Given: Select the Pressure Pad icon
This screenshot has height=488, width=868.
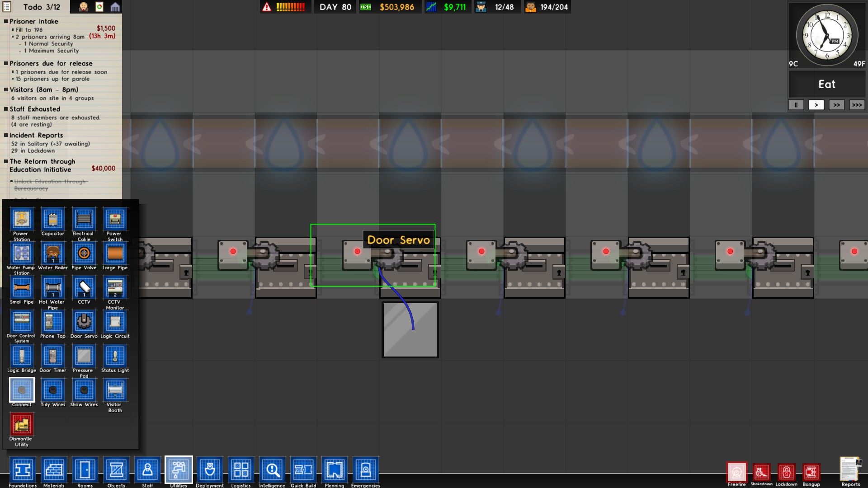Looking at the screenshot, I should (84, 356).
